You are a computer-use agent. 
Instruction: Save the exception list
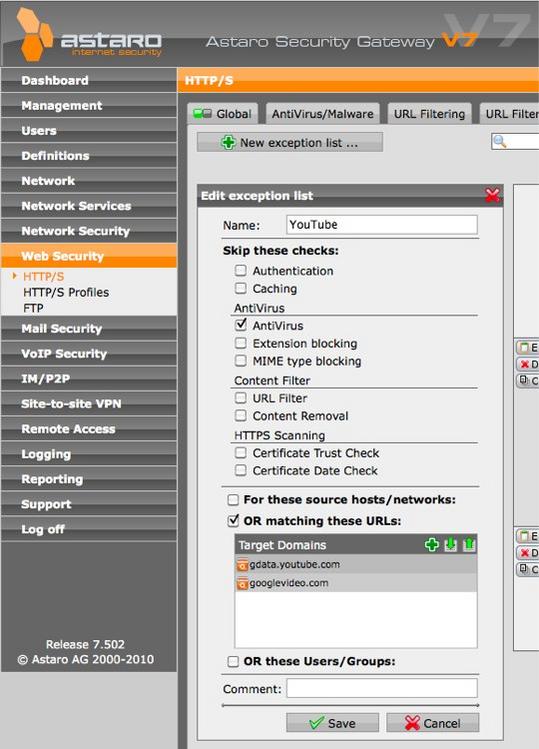[x=332, y=723]
